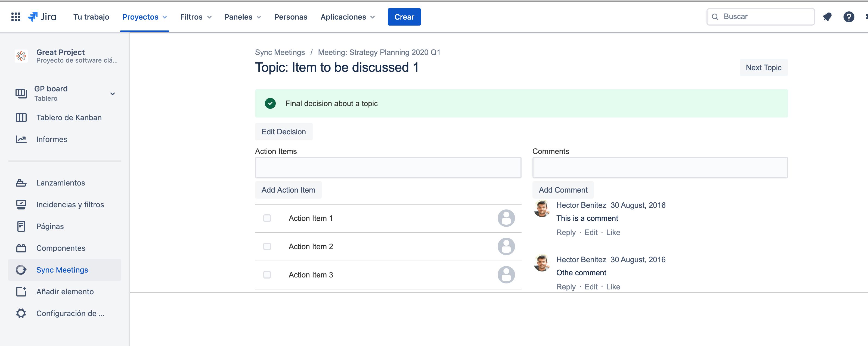Check the Action Item 2 checkbox
868x346 pixels.
click(267, 247)
